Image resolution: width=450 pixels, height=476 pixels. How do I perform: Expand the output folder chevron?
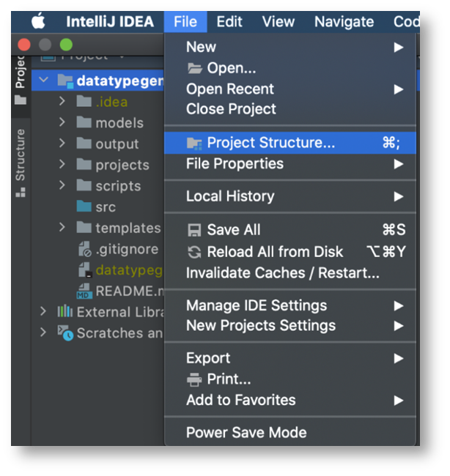[62, 144]
